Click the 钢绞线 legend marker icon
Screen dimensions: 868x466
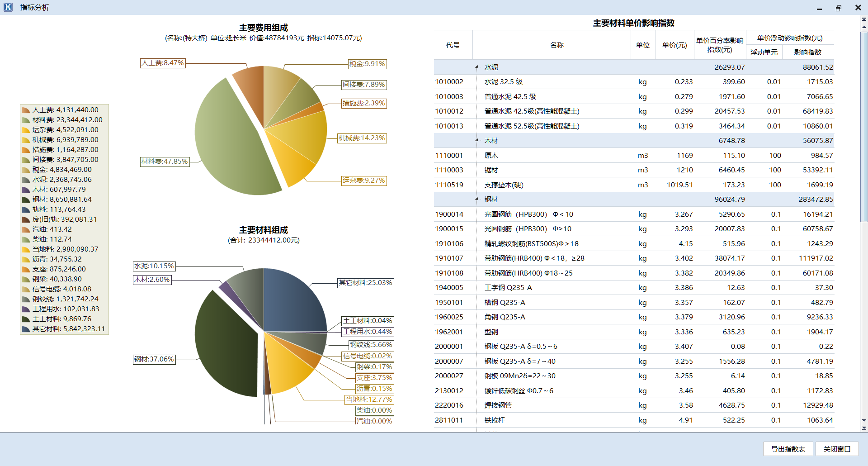pyautogui.click(x=26, y=299)
